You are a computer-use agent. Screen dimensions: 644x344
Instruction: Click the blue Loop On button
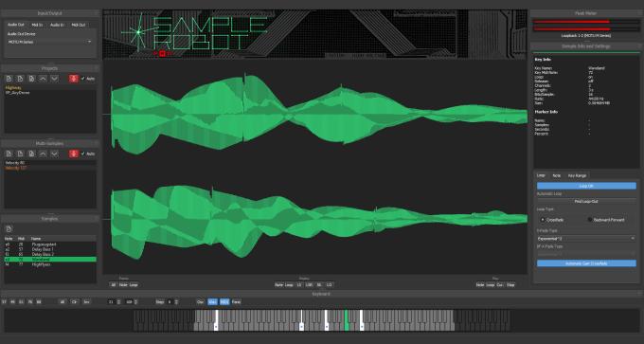pos(586,186)
